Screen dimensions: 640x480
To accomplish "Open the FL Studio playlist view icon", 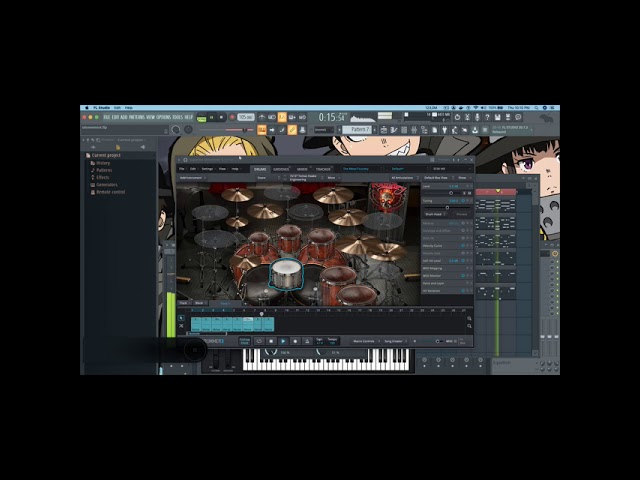I will (x=384, y=130).
